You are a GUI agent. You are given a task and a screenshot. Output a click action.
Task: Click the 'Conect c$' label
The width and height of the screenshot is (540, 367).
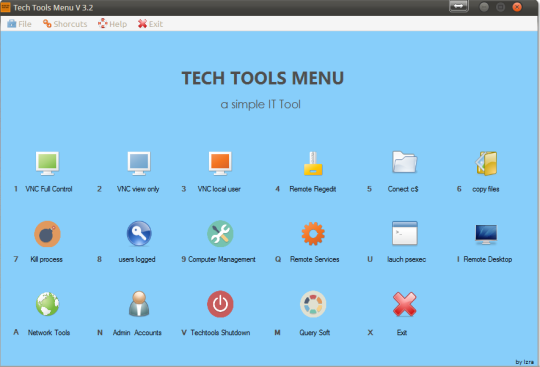(x=403, y=189)
